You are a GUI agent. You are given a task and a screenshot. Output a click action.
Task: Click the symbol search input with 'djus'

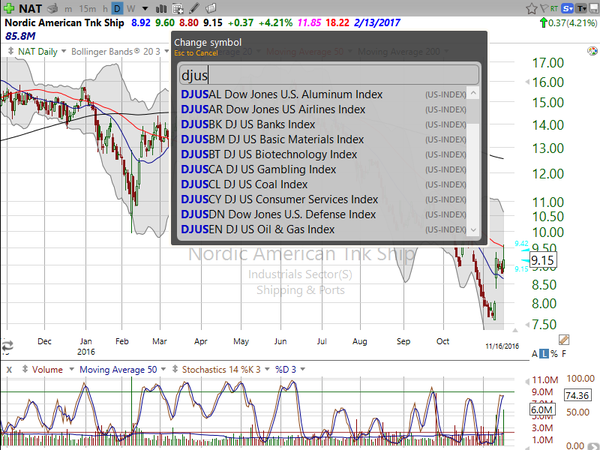coord(329,75)
